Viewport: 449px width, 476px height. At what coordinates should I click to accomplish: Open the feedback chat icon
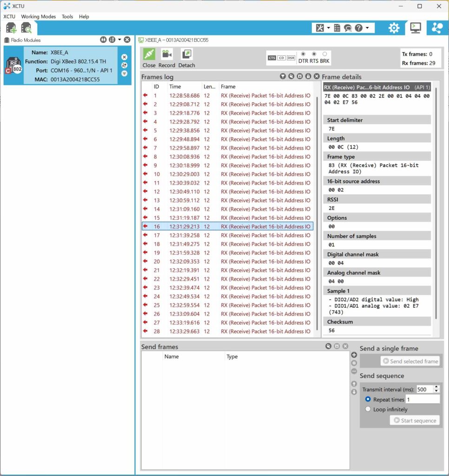(348, 28)
